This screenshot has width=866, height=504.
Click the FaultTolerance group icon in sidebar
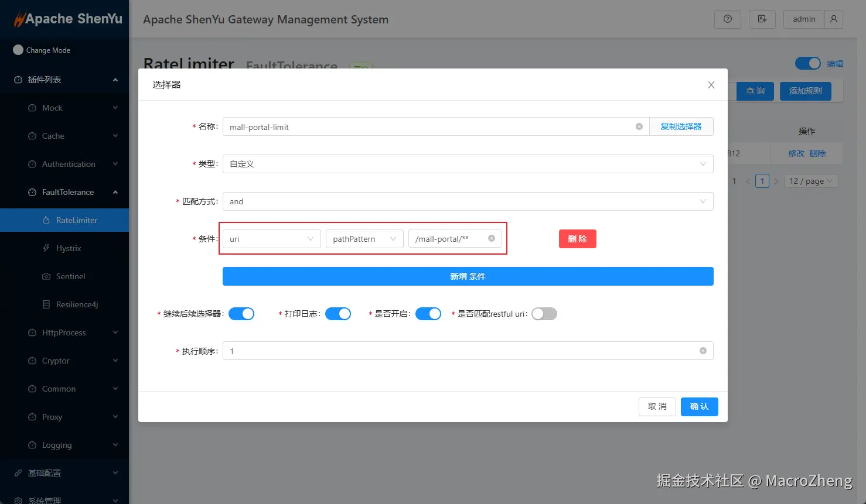click(32, 192)
